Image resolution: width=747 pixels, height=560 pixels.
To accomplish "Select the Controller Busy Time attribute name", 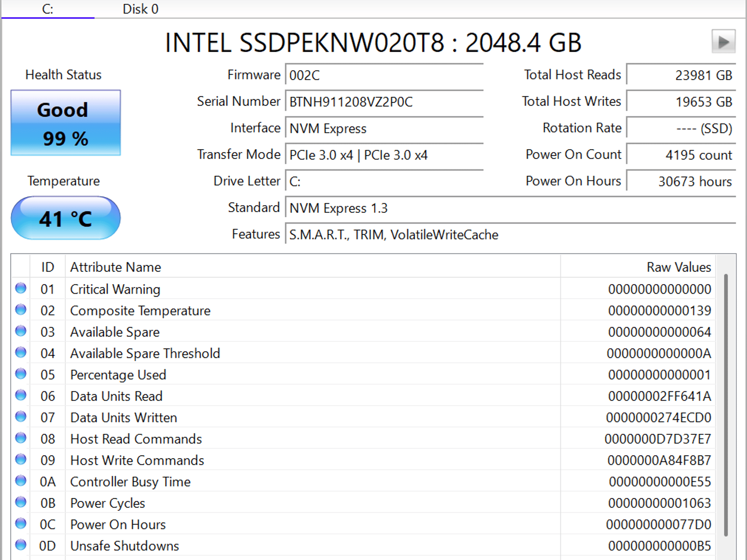I will (x=130, y=482).
